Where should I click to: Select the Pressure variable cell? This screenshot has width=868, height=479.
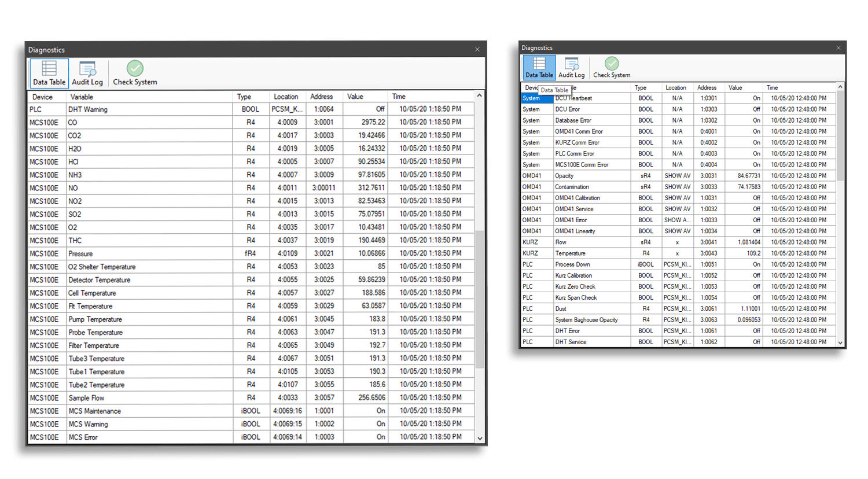click(x=149, y=253)
